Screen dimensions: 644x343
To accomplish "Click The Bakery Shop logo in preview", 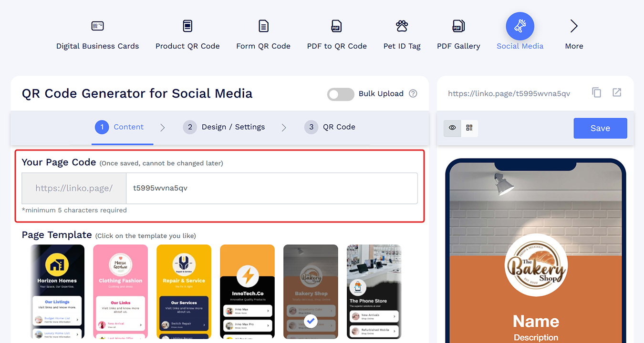I will [x=536, y=266].
